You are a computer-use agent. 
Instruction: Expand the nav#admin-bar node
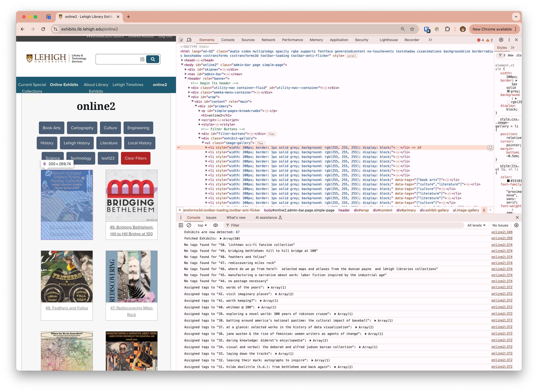(185, 74)
